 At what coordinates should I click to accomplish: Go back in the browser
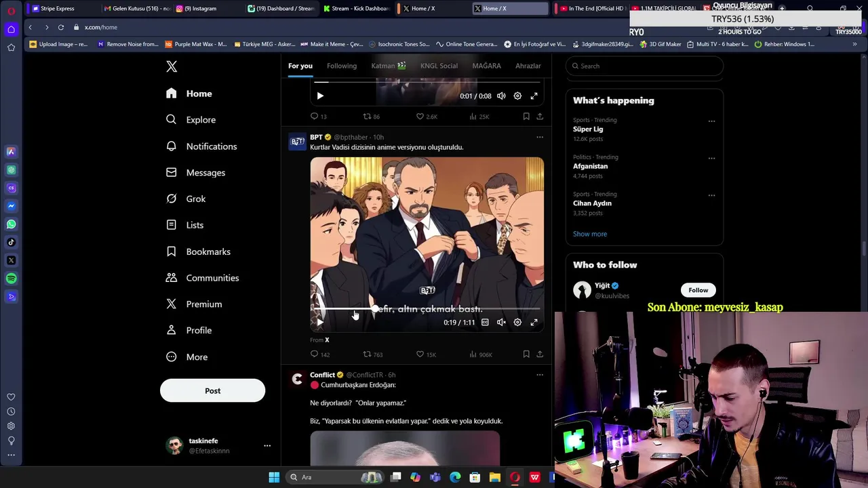click(30, 27)
